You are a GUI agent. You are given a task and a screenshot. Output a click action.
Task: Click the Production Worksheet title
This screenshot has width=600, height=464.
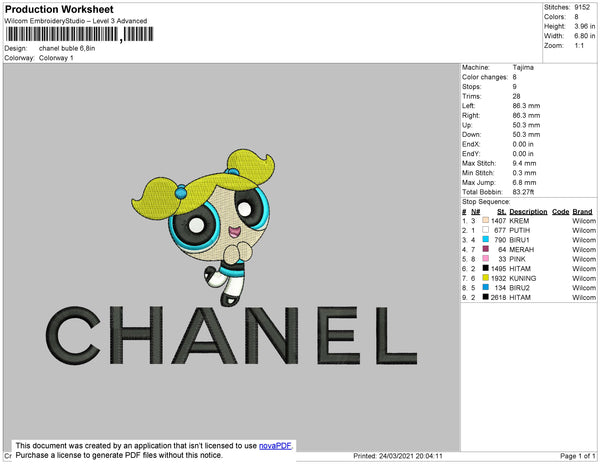(x=59, y=9)
